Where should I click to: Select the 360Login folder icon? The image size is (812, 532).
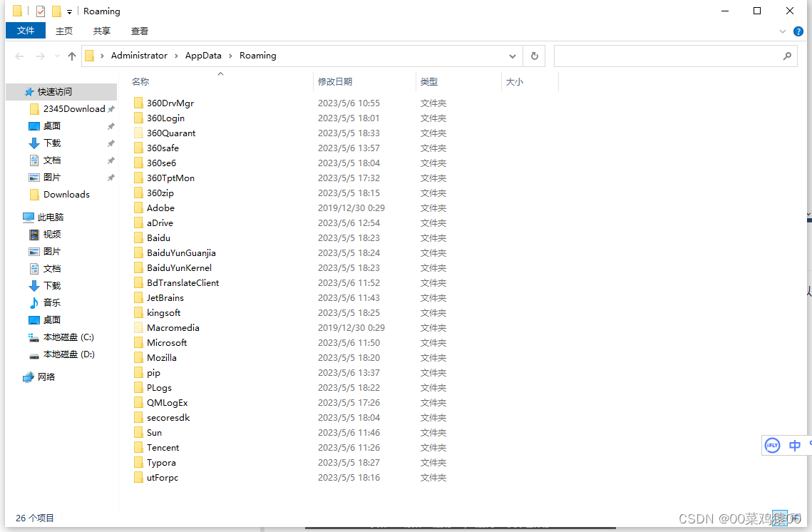tap(138, 118)
